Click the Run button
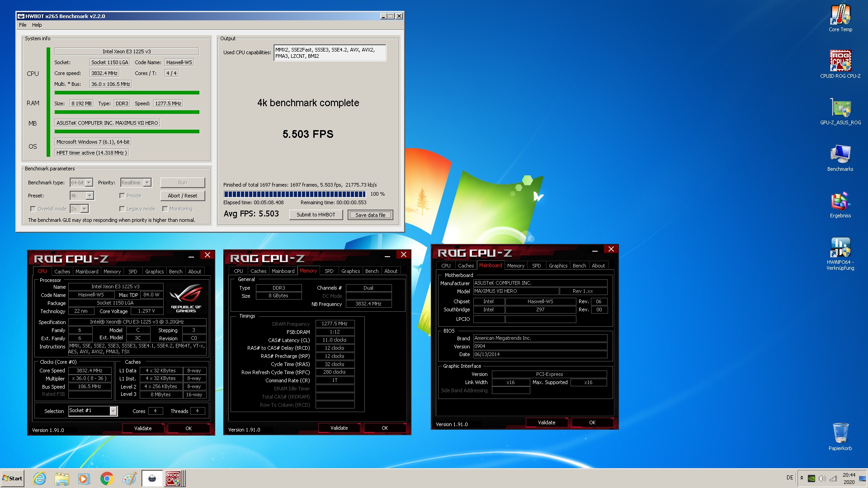The image size is (868, 488). coord(182,183)
